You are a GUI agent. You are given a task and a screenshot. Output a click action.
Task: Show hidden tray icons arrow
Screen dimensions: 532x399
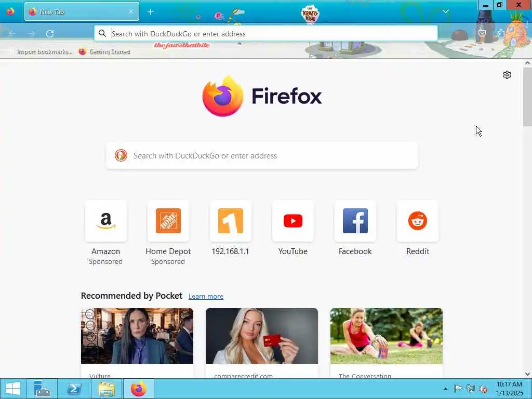[x=445, y=389]
